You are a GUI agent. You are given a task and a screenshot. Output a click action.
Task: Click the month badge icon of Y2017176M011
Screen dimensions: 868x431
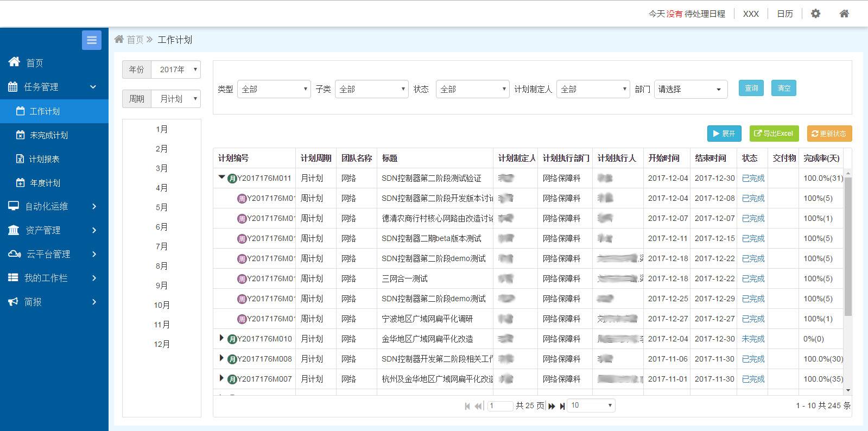[232, 178]
